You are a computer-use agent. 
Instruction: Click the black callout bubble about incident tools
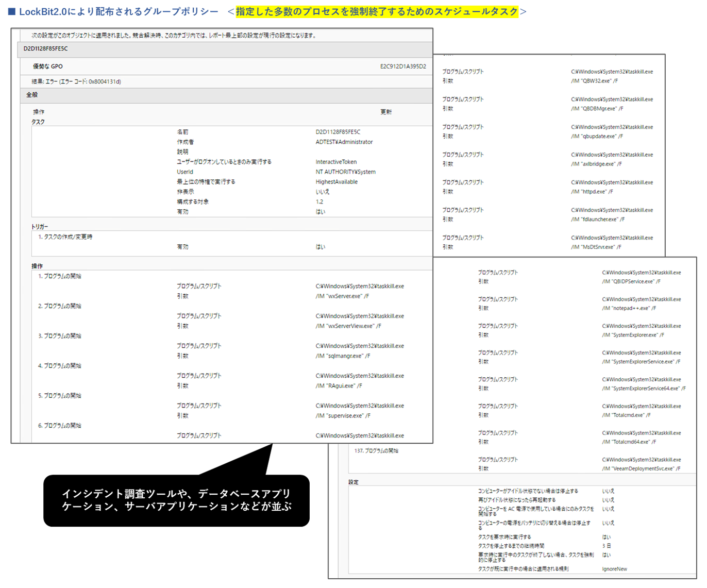click(176, 500)
